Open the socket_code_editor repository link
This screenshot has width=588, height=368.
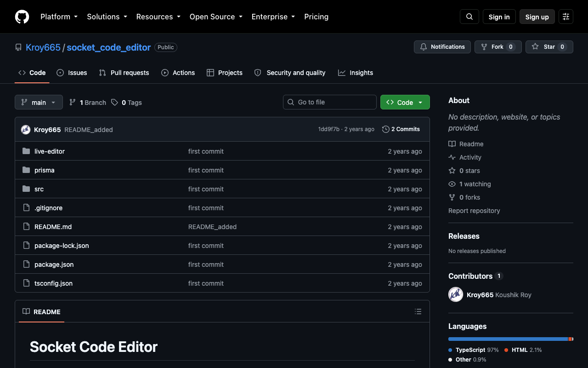coord(109,47)
